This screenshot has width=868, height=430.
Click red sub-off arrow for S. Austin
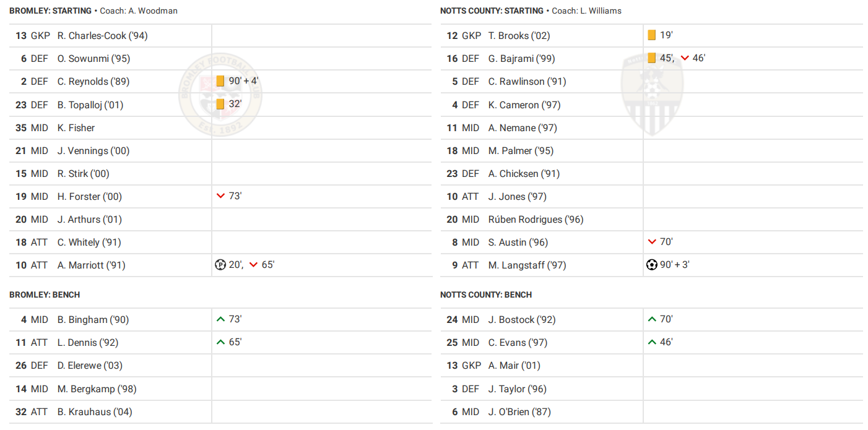pos(651,242)
